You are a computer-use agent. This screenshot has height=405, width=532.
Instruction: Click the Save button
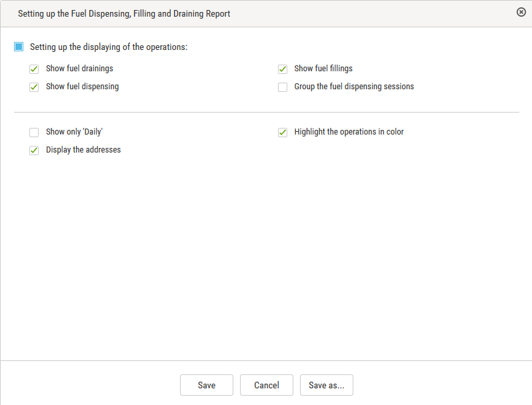(x=207, y=385)
